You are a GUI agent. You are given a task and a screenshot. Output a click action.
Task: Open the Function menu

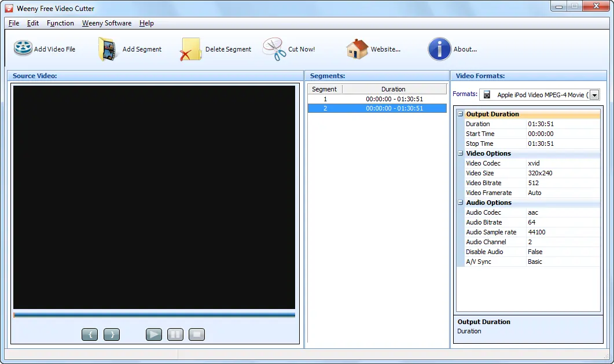pos(60,23)
